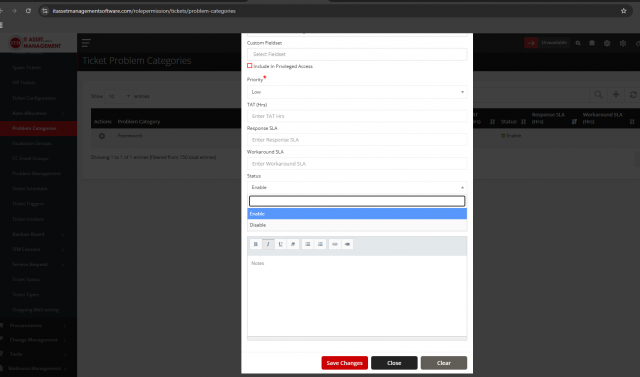This screenshot has height=377, width=640.
Task: Bookmark page with the star icon
Action: pyautogui.click(x=623, y=11)
